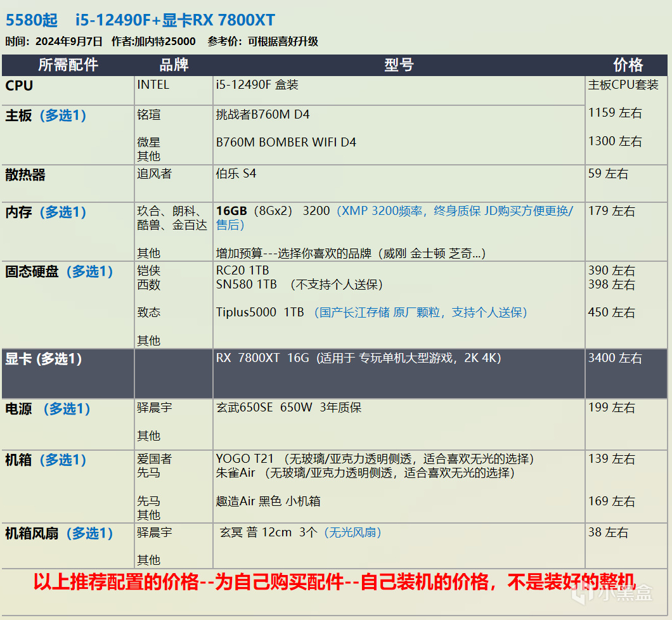
Task: Click the '朱雀Air' case model line
Action: (x=365, y=473)
